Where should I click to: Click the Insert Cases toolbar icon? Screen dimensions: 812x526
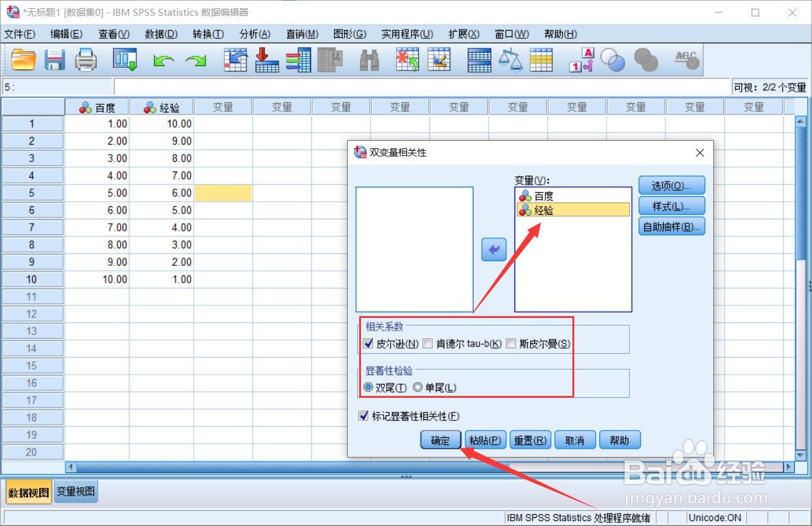[x=408, y=60]
